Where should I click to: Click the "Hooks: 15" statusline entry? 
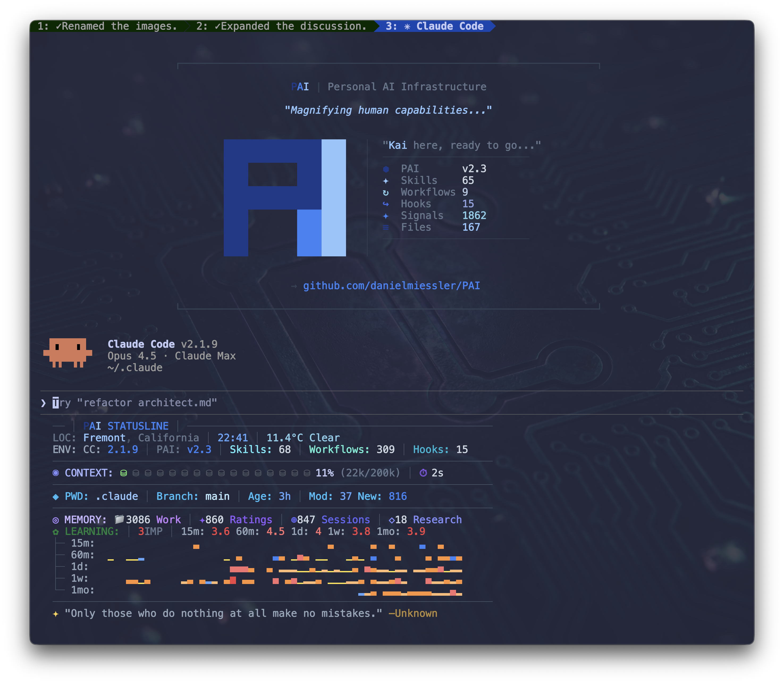[x=441, y=450]
